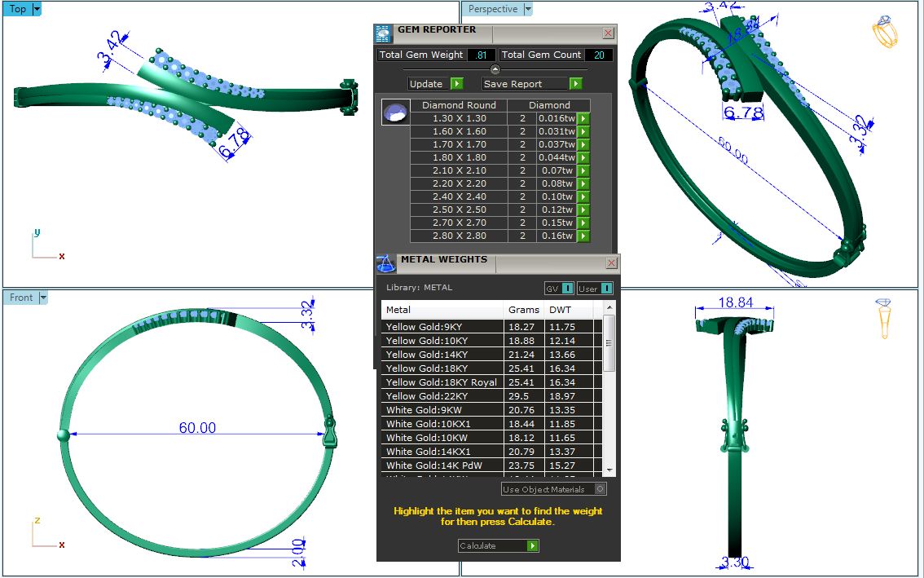Screen dimensions: 924x578
Task: Click the Gem Reporter panel icon
Action: [383, 33]
